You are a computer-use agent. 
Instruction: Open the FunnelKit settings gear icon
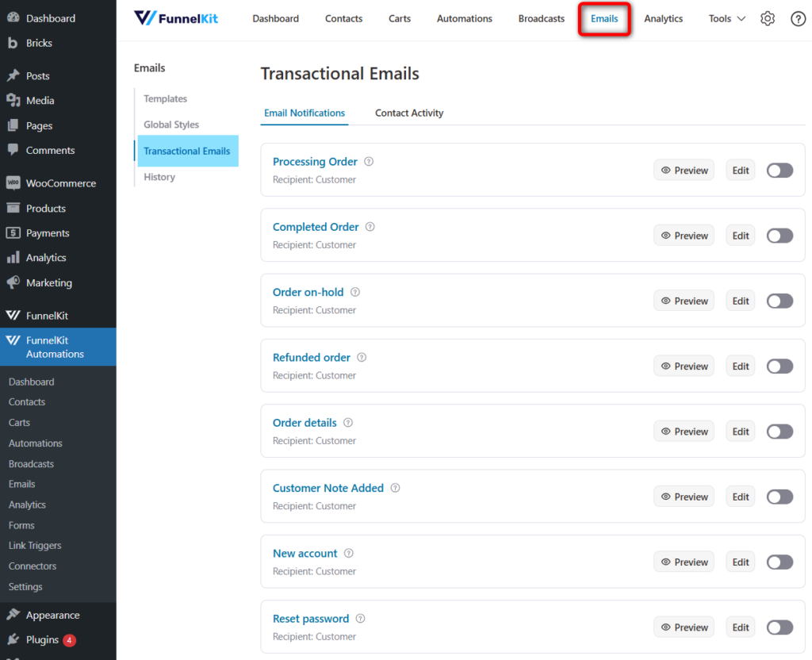point(767,18)
